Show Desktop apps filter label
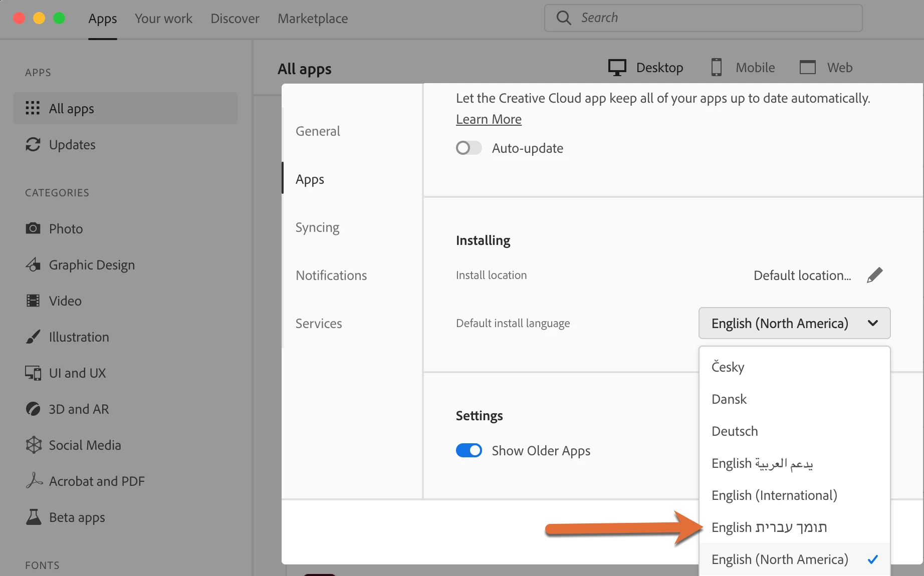 [x=659, y=68]
